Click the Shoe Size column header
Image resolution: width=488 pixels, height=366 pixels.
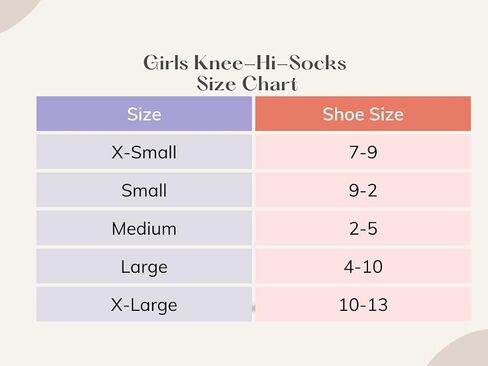[x=363, y=114]
